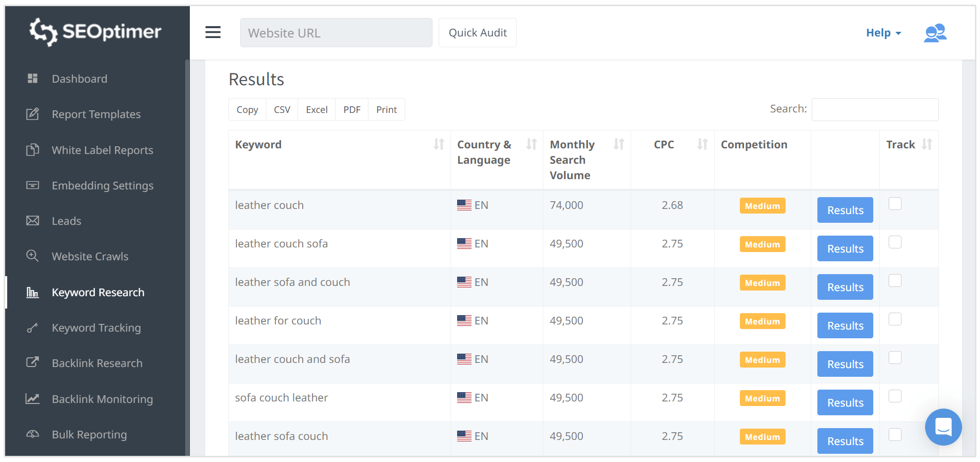Focus the Website URL input field
Image resolution: width=980 pixels, height=462 pixels.
click(336, 33)
